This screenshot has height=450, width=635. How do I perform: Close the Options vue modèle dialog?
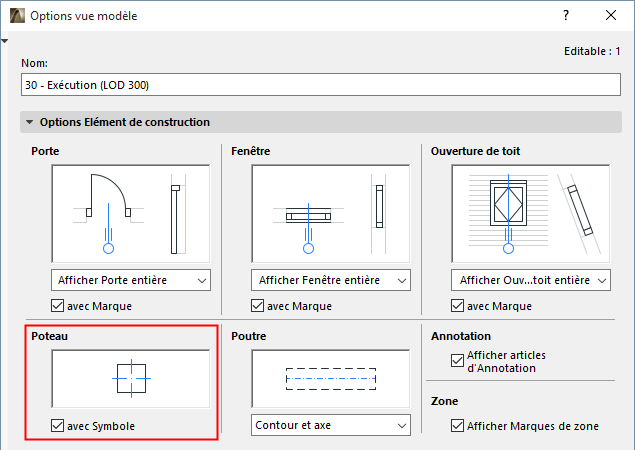[611, 16]
